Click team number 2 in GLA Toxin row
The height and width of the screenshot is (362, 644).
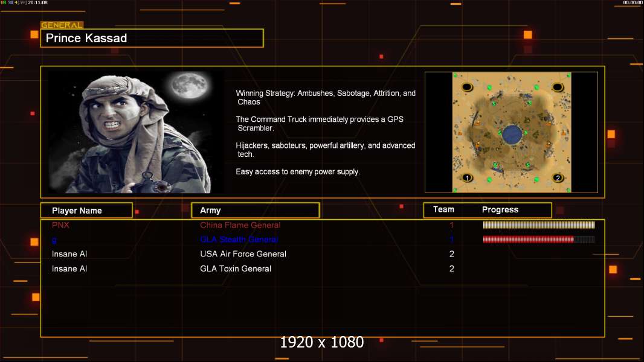click(451, 269)
